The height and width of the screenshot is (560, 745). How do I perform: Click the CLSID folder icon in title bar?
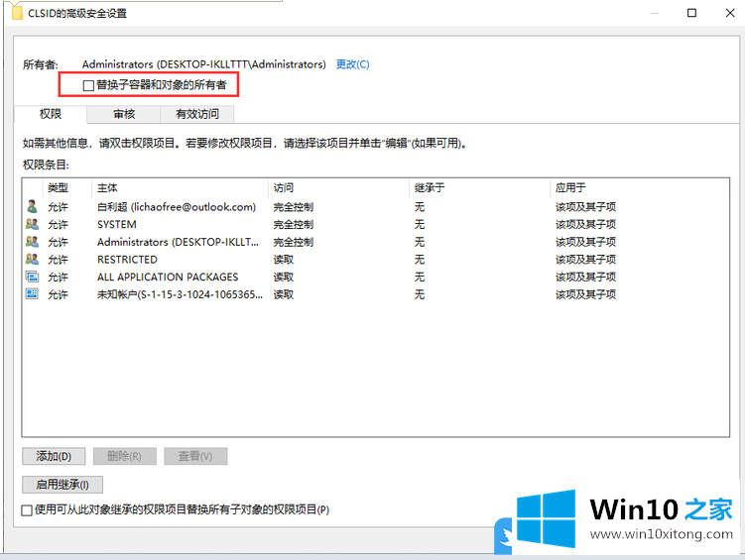click(17, 12)
